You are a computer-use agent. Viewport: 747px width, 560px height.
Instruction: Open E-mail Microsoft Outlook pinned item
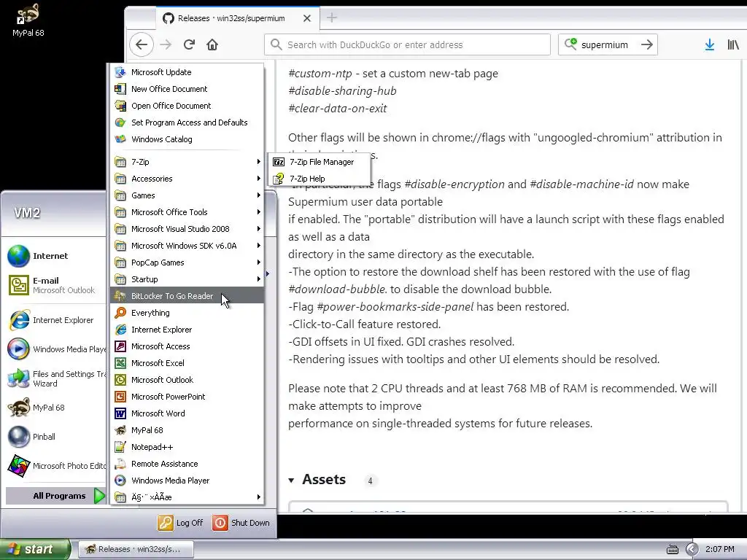(x=55, y=285)
